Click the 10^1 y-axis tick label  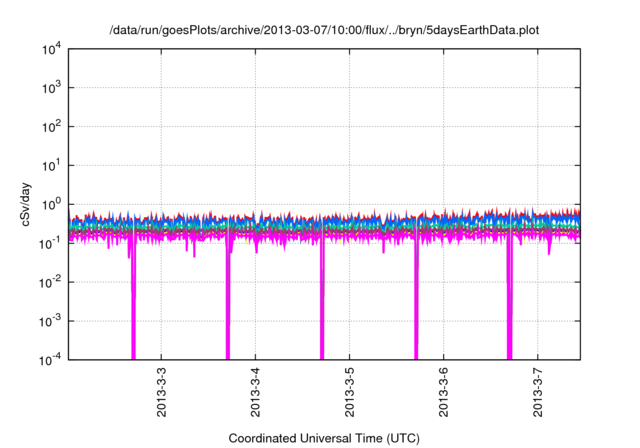coord(51,165)
